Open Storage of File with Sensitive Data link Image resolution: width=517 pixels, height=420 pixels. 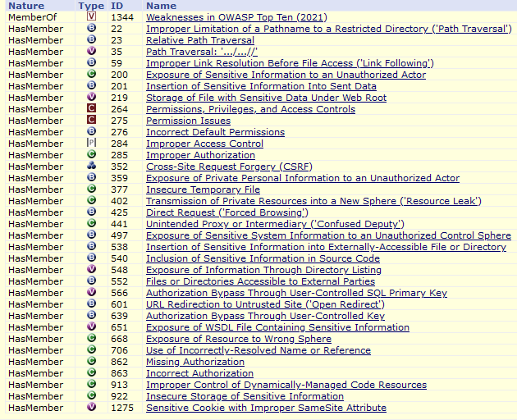coord(266,98)
